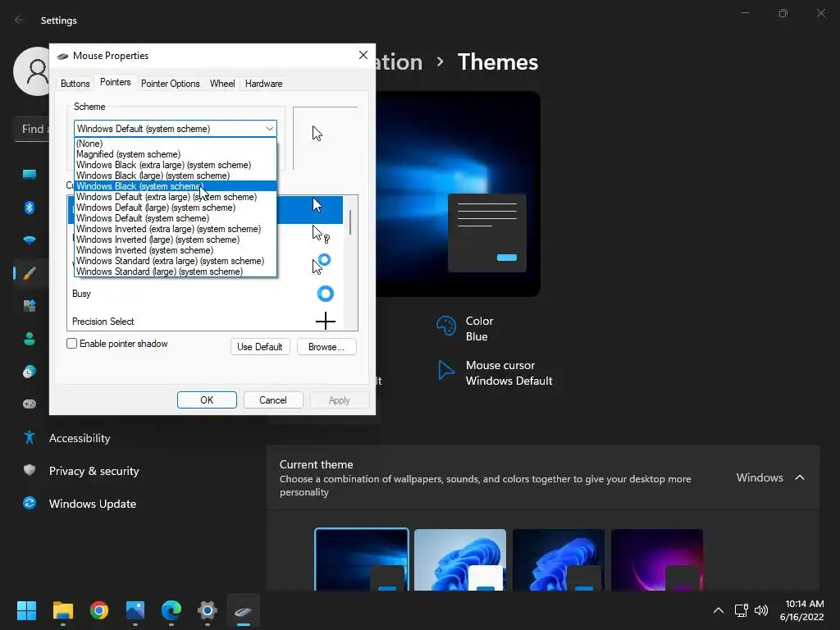Choose Windows Inverted (system scheme) option
This screenshot has height=630, width=840.
176,250
